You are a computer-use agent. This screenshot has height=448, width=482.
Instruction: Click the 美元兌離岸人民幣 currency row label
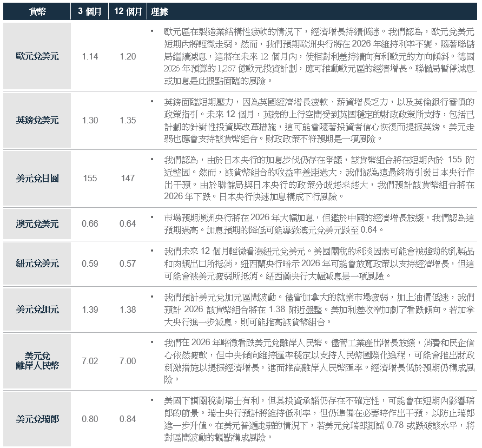[x=37, y=361]
